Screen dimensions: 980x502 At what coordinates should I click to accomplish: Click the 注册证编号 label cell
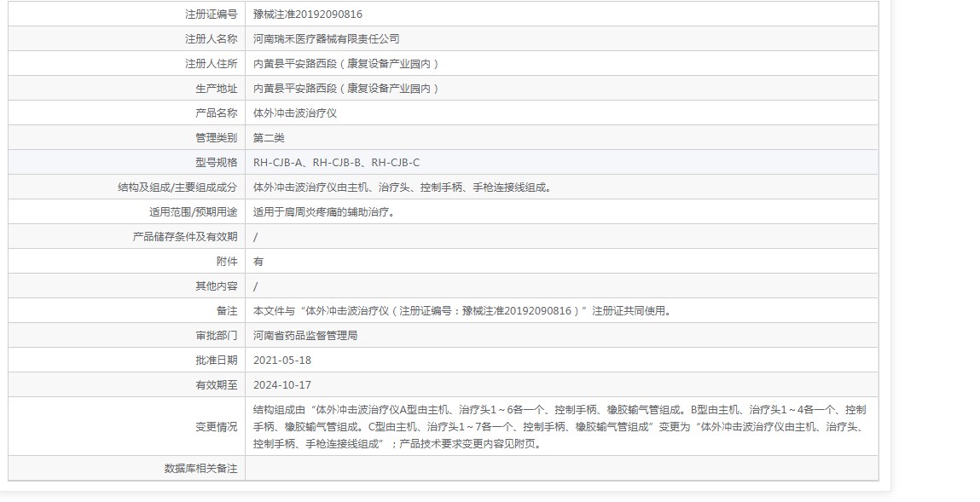[127, 14]
